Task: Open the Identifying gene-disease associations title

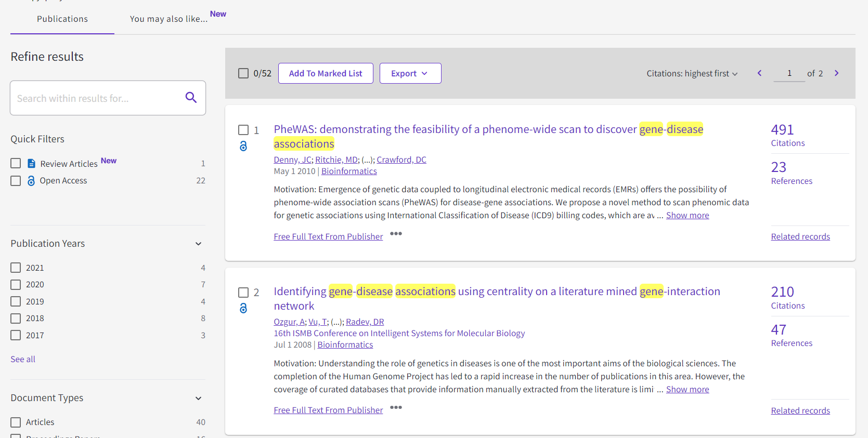Action: coord(497,298)
